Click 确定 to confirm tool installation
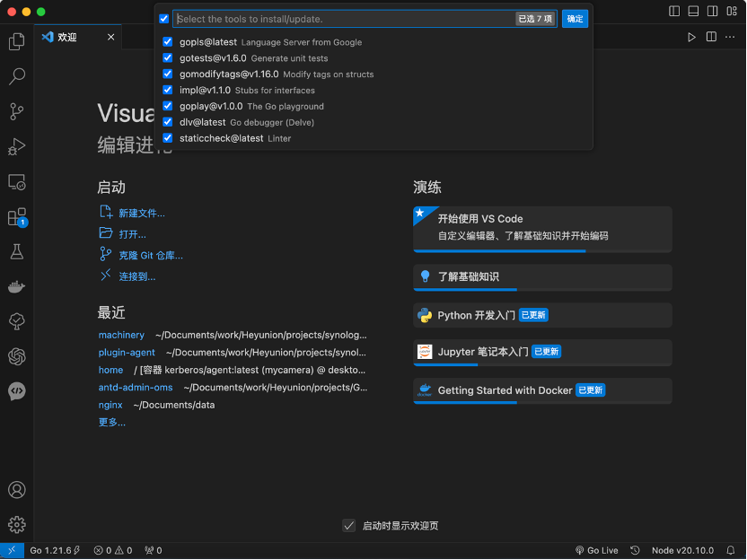Viewport: 747px width, 560px height. (575, 19)
